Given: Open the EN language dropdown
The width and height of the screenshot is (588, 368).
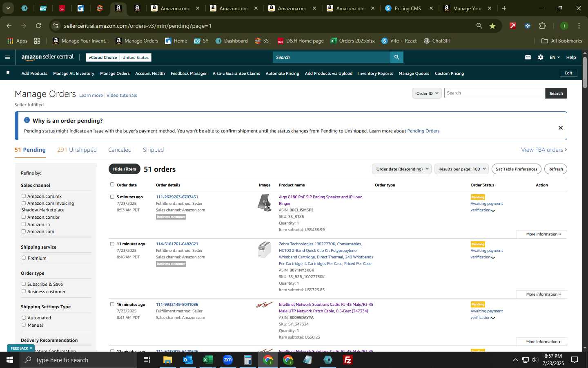Looking at the screenshot, I should coord(555,57).
